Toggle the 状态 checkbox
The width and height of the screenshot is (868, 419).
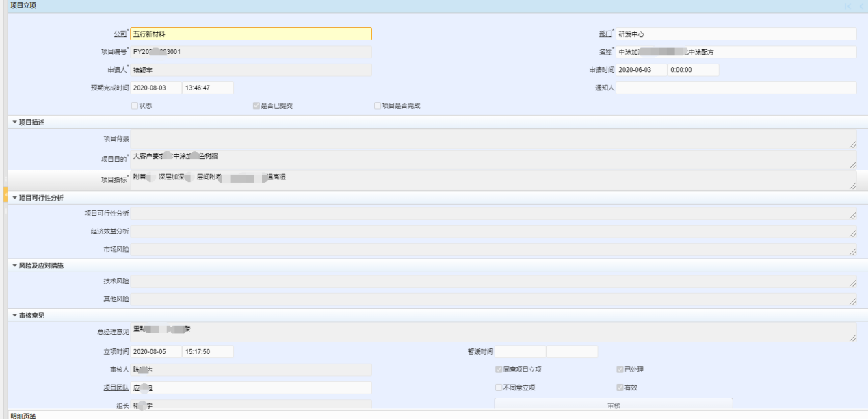coord(135,106)
